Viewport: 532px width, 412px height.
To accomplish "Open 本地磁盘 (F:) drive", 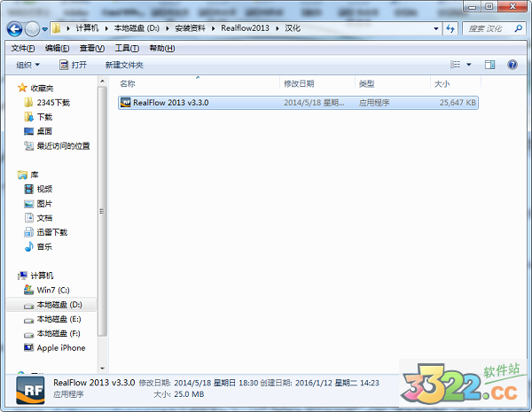I will (52, 334).
